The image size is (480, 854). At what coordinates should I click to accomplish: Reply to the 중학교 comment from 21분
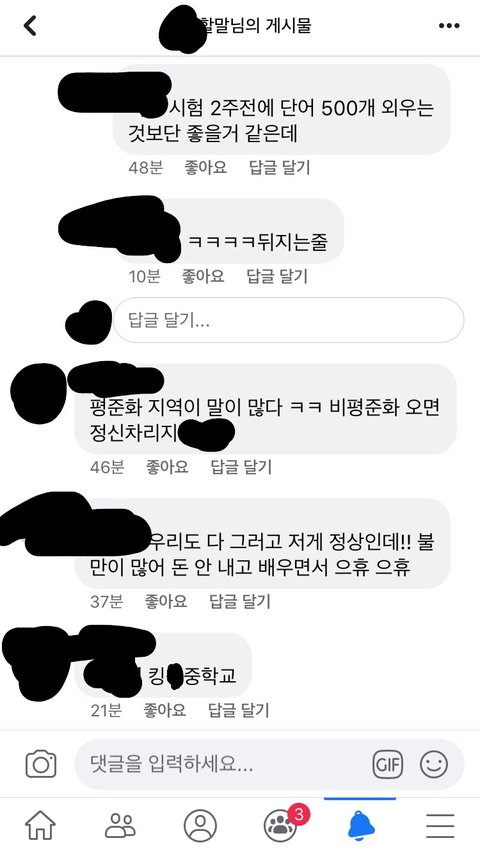[239, 710]
